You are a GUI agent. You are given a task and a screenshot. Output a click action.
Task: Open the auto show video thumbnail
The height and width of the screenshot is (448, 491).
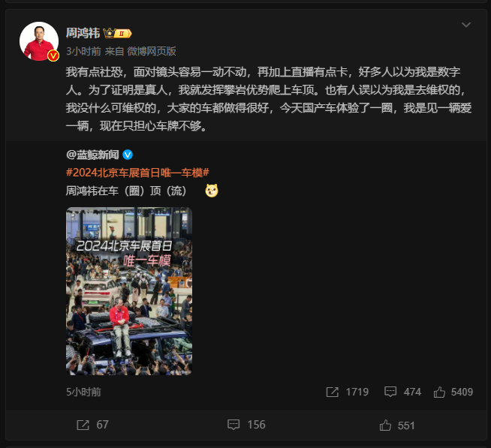click(129, 291)
